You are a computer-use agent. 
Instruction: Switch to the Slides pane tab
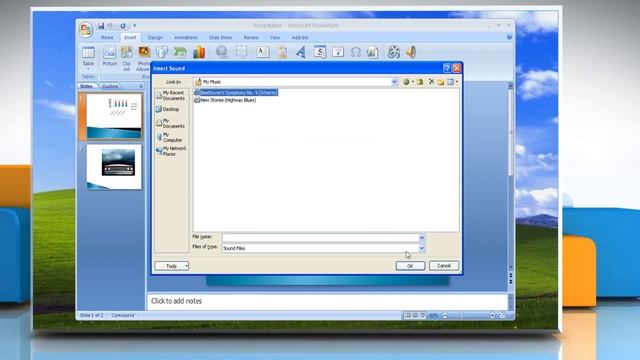click(x=86, y=86)
